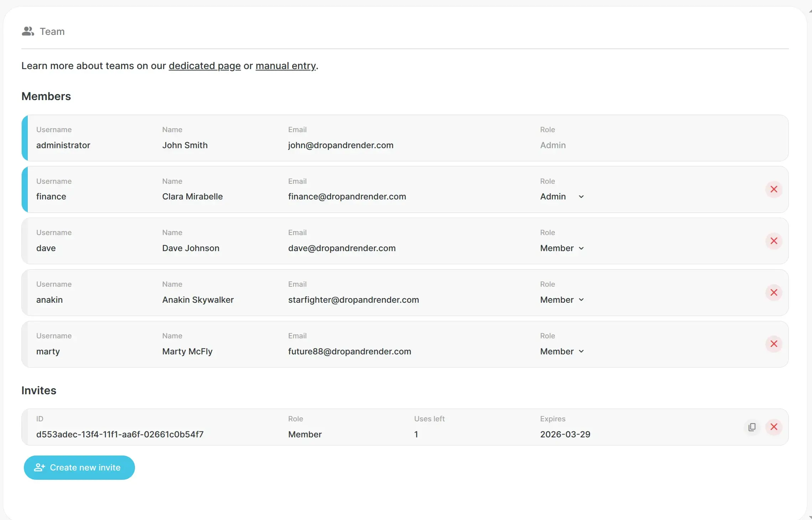The image size is (812, 520).
Task: Click the Invites section heading
Action: click(x=38, y=390)
